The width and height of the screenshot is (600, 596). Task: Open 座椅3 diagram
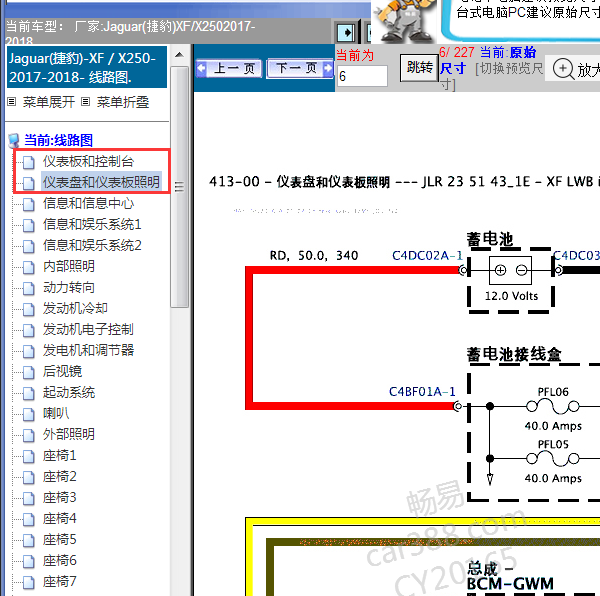coord(59,498)
